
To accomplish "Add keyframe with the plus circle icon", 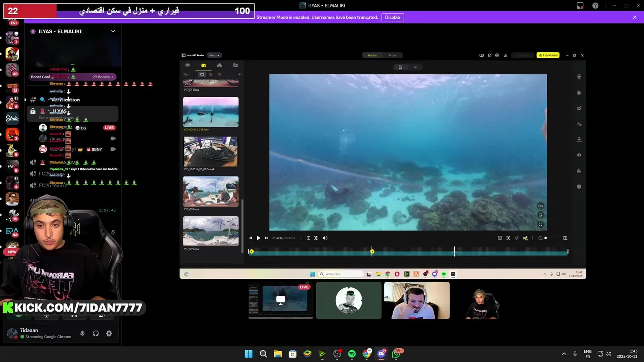I will click(x=500, y=238).
